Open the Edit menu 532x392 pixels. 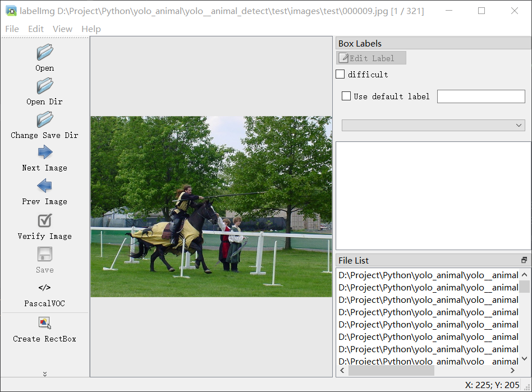click(36, 29)
